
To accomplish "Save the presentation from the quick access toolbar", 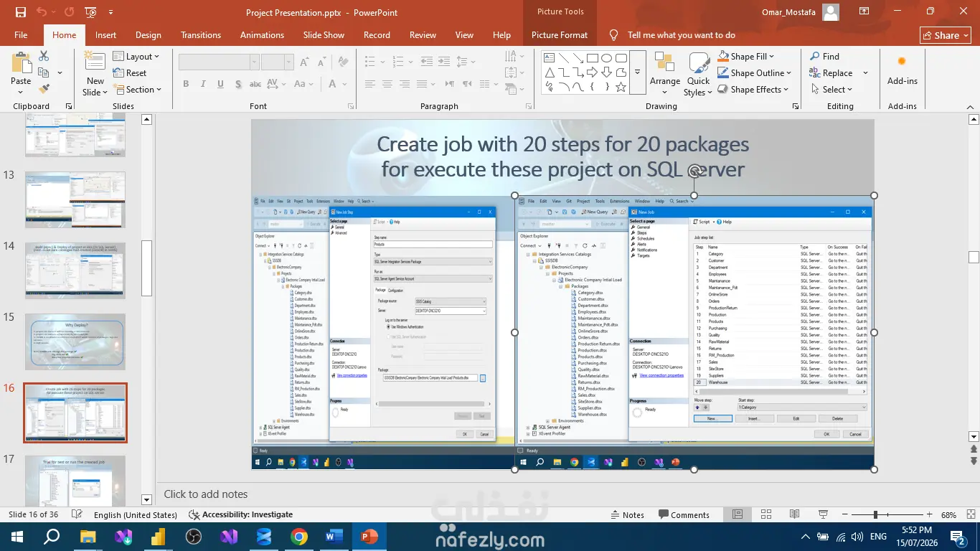I will [x=20, y=12].
